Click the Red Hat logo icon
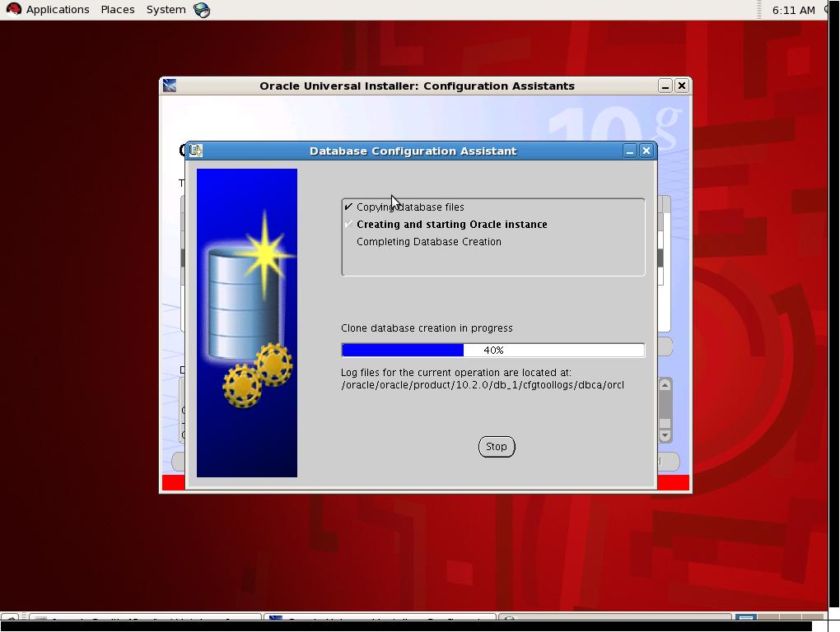 tap(13, 9)
